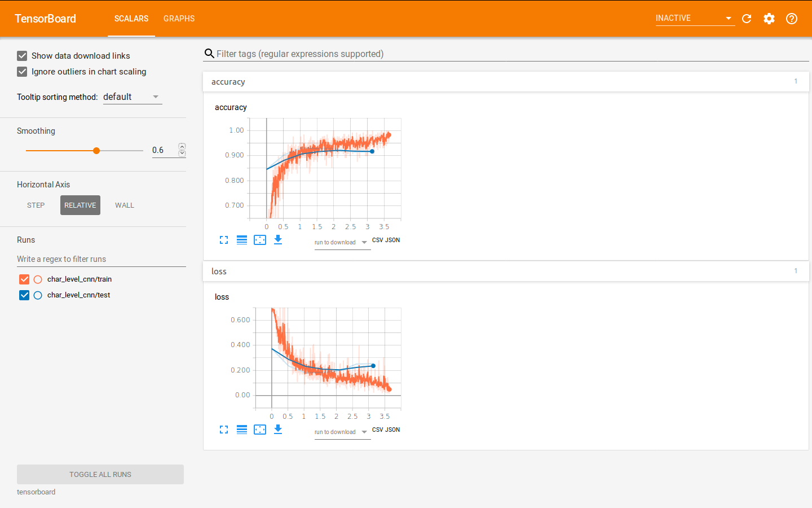Set horizontal axis to STEP
The image size is (812, 508).
click(36, 205)
